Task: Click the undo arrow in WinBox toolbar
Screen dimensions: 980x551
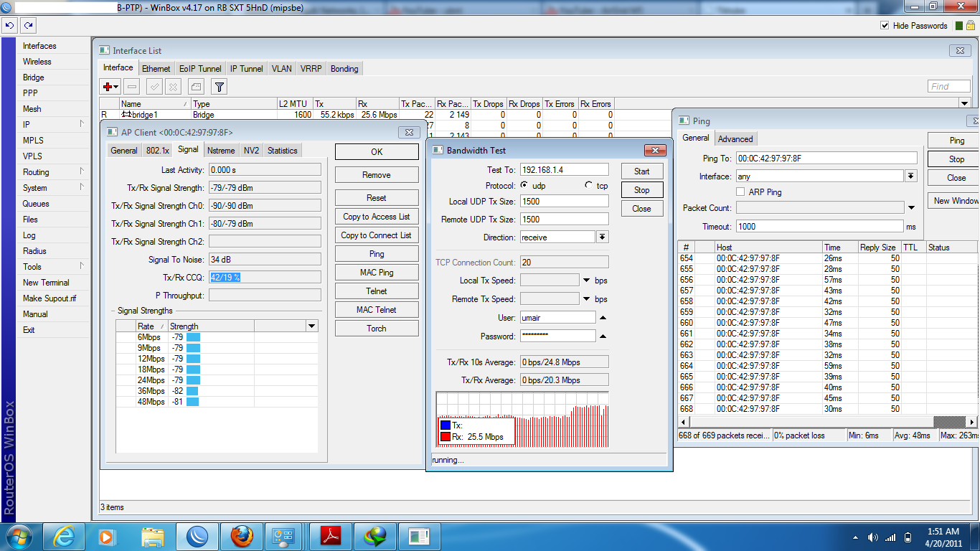Action: 9,25
